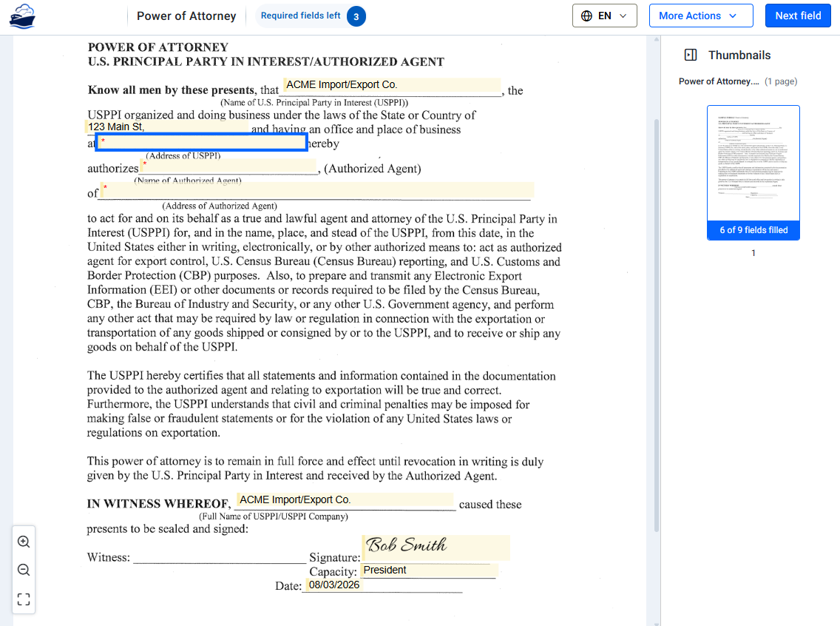Image resolution: width=840 pixels, height=626 pixels.
Task: Edit the 123 Main St field
Action: [x=166, y=127]
